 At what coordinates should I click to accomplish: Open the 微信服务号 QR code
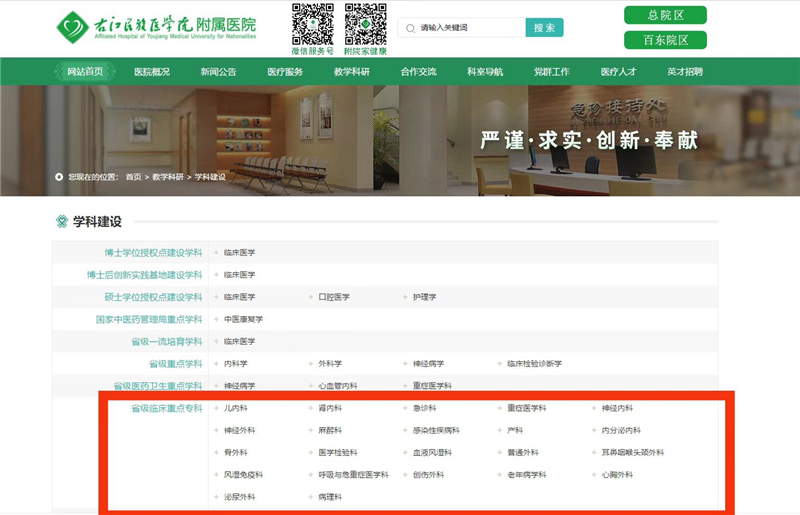313,24
